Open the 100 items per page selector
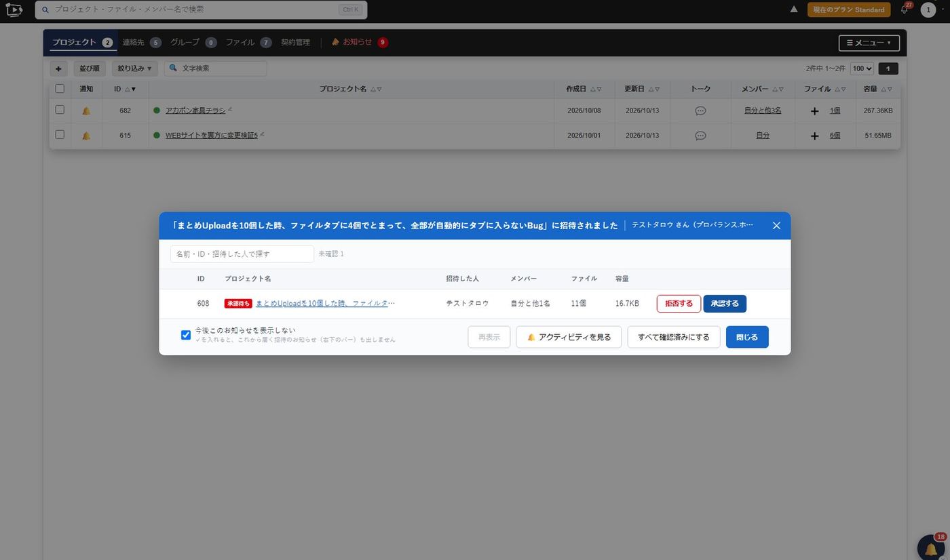This screenshot has width=950, height=560. click(862, 68)
